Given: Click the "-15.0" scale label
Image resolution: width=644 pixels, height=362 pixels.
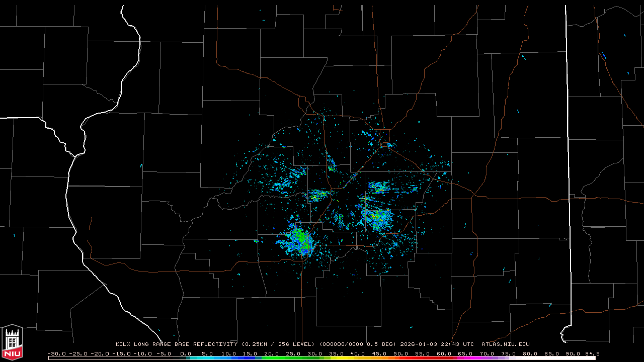Looking at the screenshot, I should [x=121, y=353].
